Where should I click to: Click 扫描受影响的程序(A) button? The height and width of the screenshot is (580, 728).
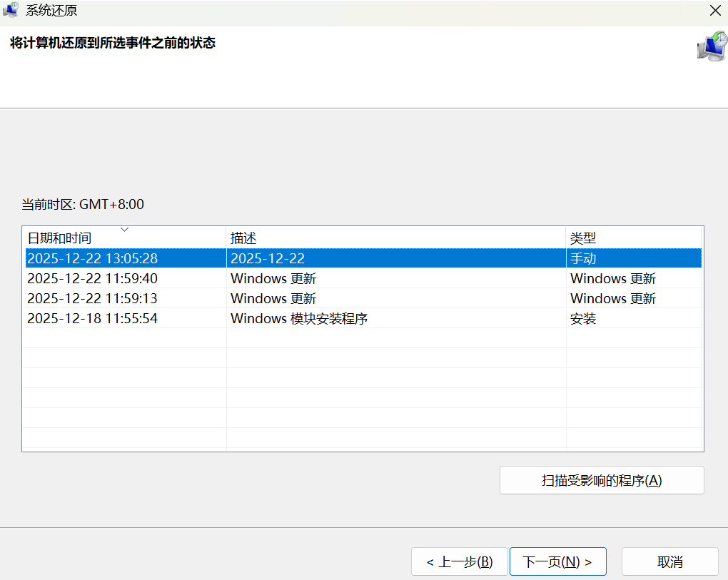click(x=601, y=480)
